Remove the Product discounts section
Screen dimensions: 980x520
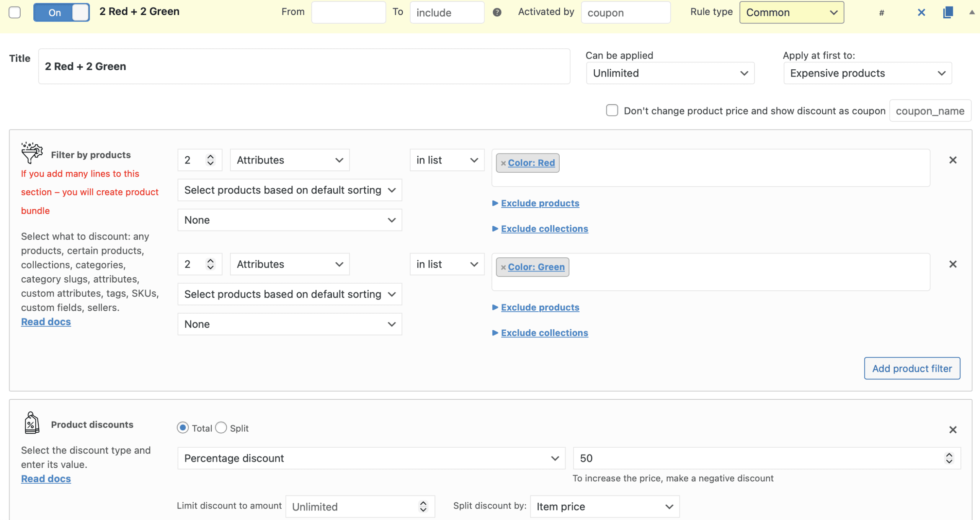click(x=953, y=430)
